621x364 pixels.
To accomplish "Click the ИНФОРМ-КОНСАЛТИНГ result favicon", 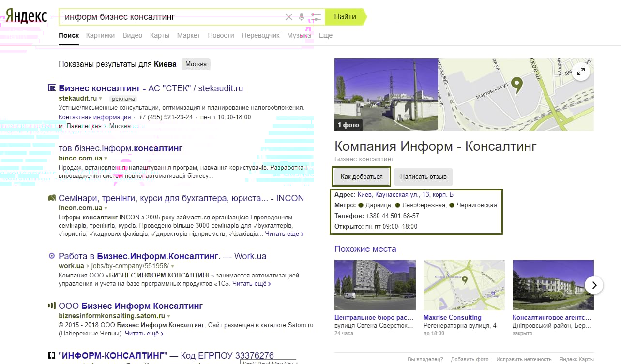I will pyautogui.click(x=52, y=356).
